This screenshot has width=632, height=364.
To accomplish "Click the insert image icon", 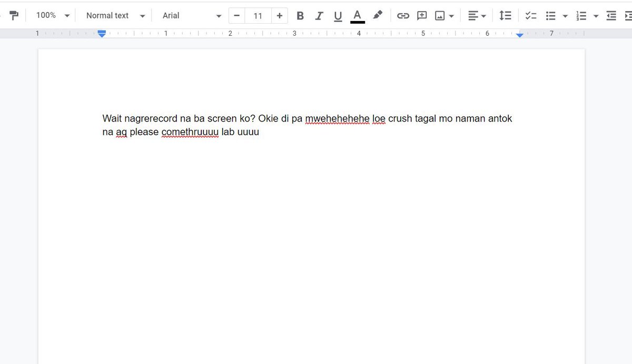I will pyautogui.click(x=440, y=15).
